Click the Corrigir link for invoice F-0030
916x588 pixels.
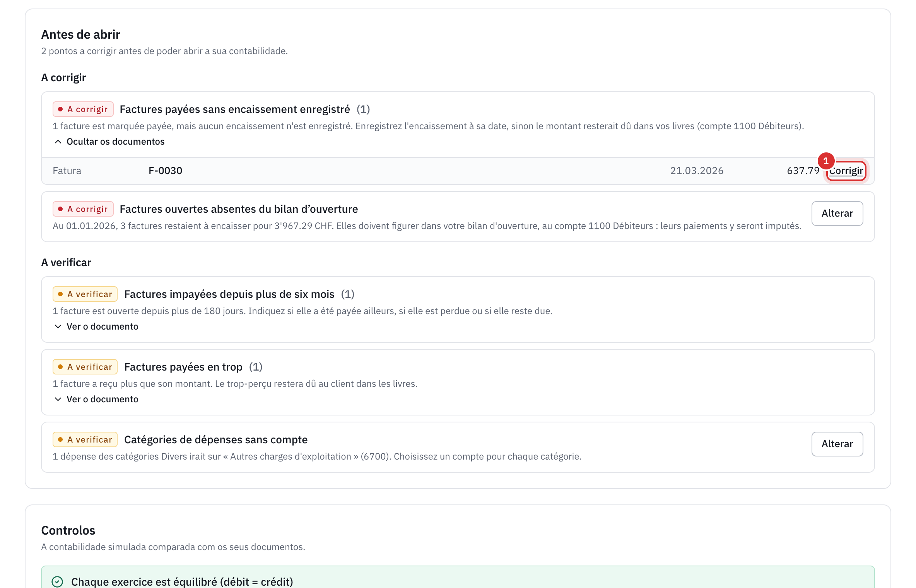[x=846, y=171]
